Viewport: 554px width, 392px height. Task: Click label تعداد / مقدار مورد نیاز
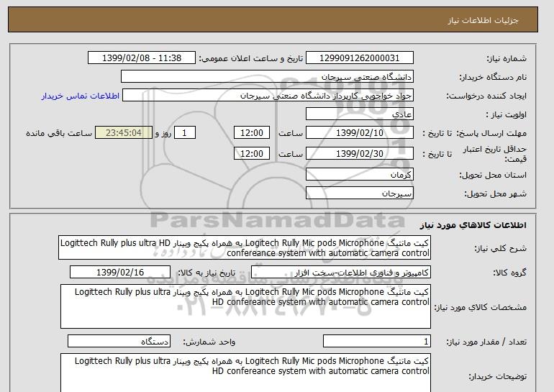[486, 342]
